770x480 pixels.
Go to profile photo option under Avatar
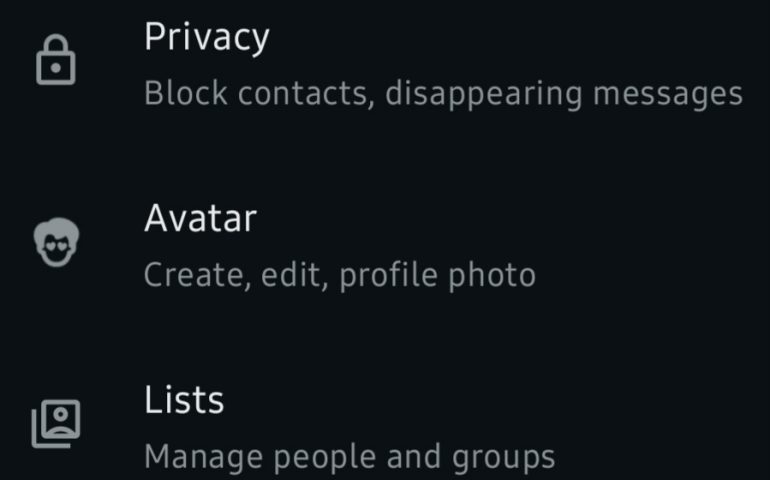[437, 275]
